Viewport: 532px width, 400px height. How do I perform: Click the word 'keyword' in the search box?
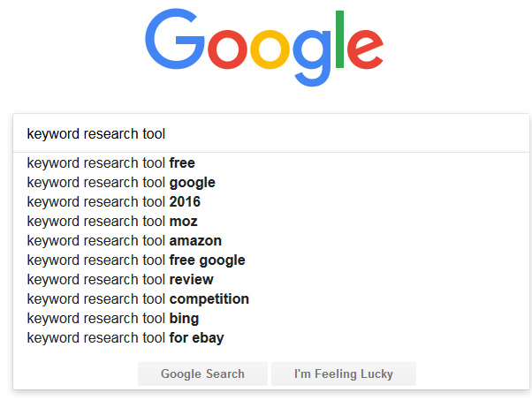coord(52,134)
